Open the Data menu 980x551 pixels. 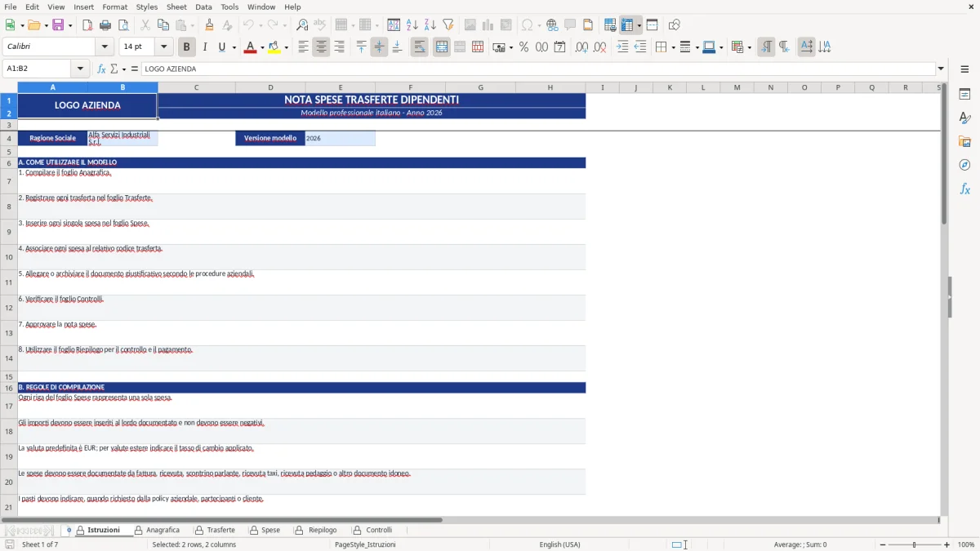(203, 7)
